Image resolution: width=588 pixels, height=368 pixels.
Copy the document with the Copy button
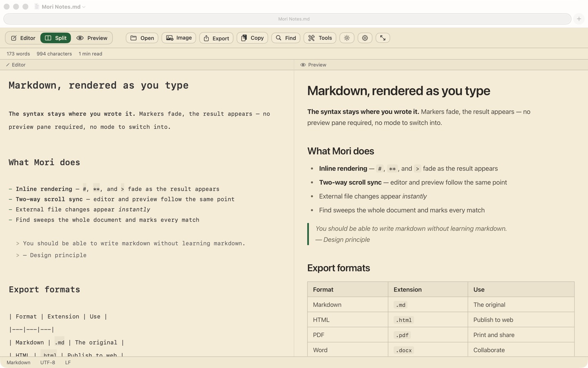[x=252, y=38]
